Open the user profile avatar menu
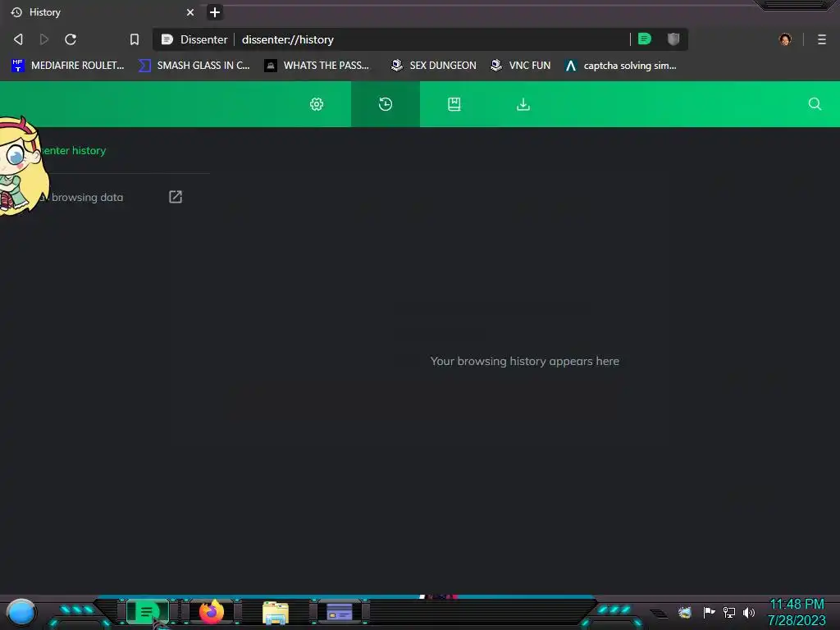This screenshot has height=630, width=840. click(785, 39)
